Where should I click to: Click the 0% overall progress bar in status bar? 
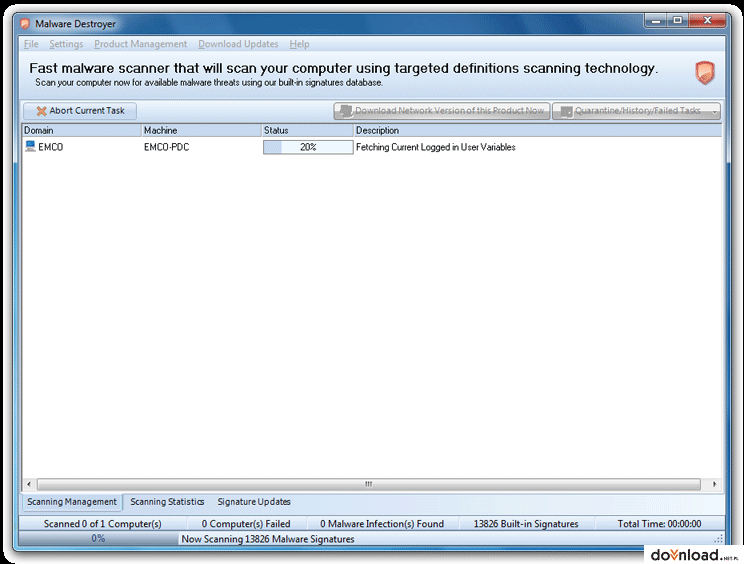[98, 538]
